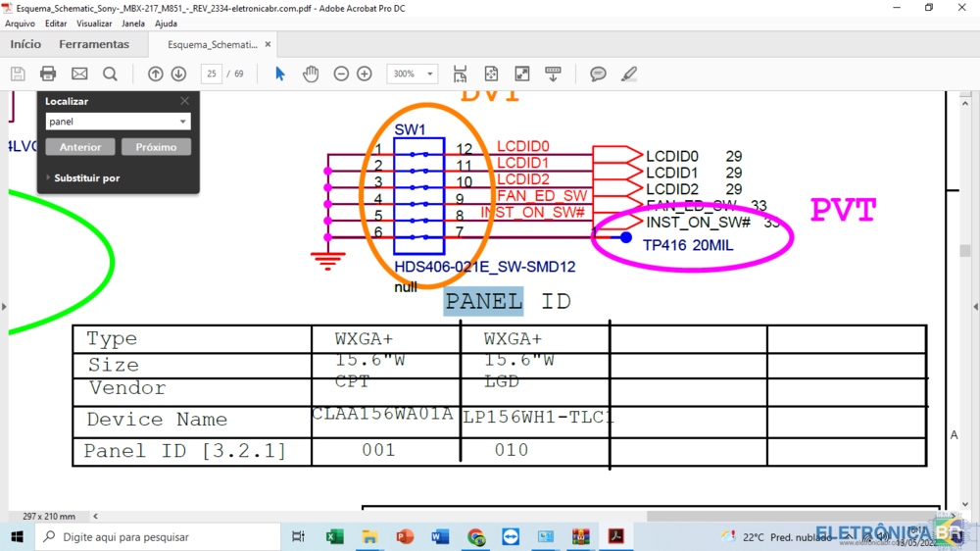Select the arrow selection tool
The height and width of the screenshot is (551, 980).
(x=280, y=74)
